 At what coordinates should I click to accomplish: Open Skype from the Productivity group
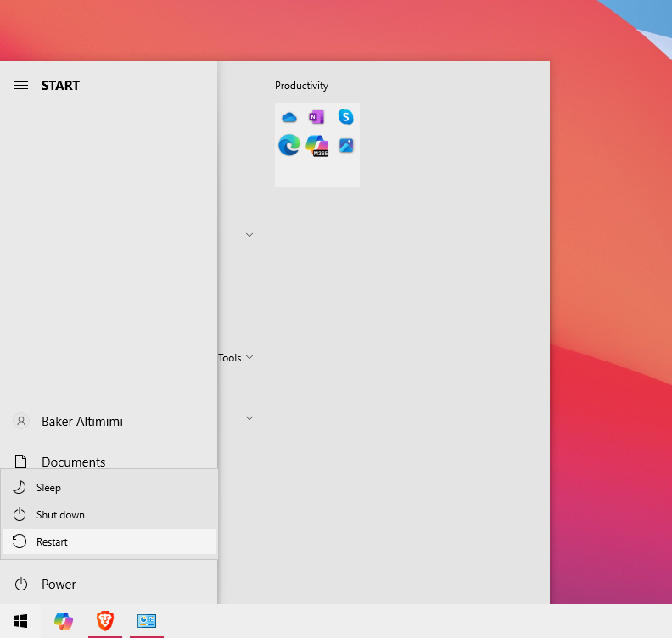pos(345,117)
